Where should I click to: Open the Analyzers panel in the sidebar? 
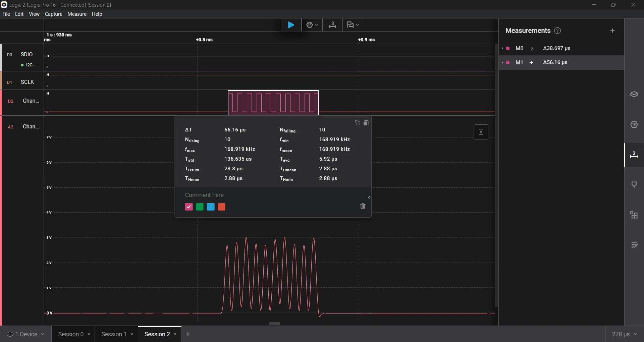tap(634, 125)
